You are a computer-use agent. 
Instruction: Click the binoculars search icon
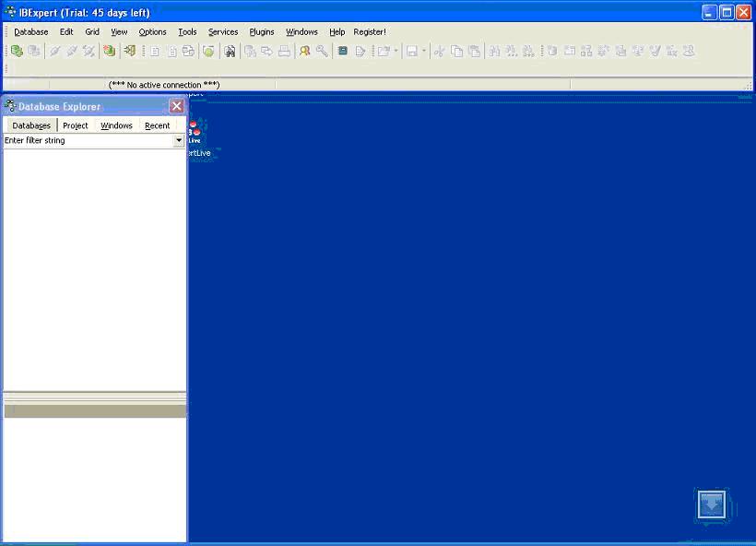230,52
